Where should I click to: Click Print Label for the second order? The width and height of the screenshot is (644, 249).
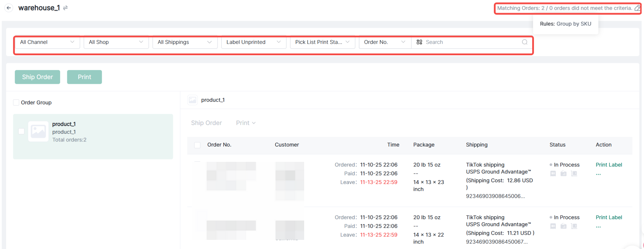[609, 217]
